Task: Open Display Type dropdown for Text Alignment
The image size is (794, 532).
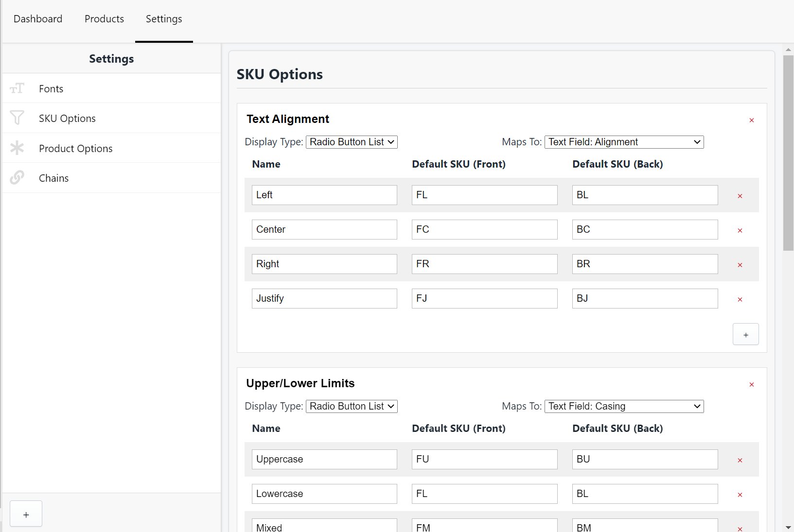Action: pos(352,142)
